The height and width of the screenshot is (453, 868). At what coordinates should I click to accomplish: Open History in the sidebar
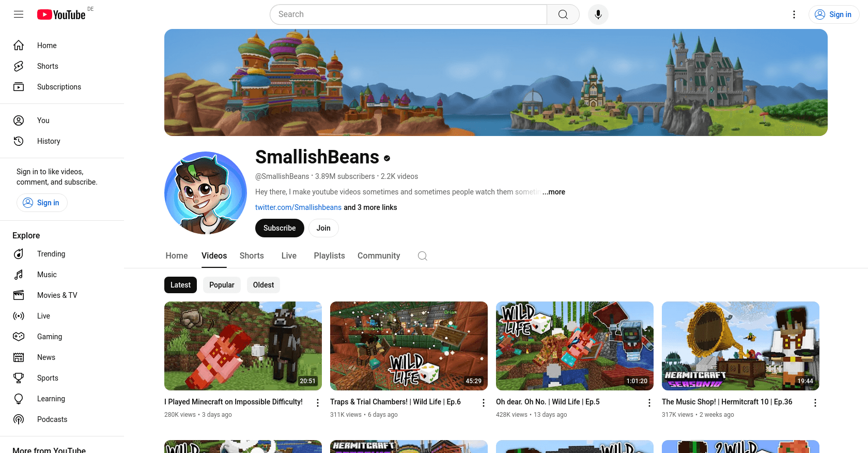click(49, 141)
